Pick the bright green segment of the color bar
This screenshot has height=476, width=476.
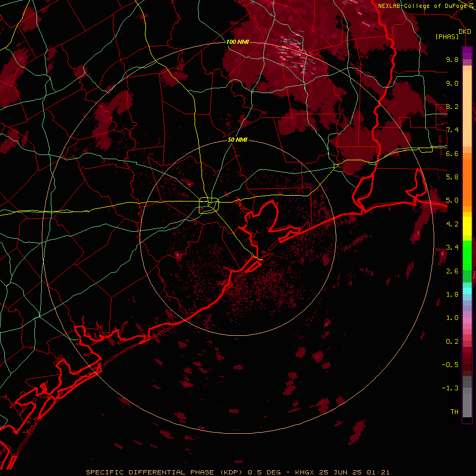(x=467, y=255)
